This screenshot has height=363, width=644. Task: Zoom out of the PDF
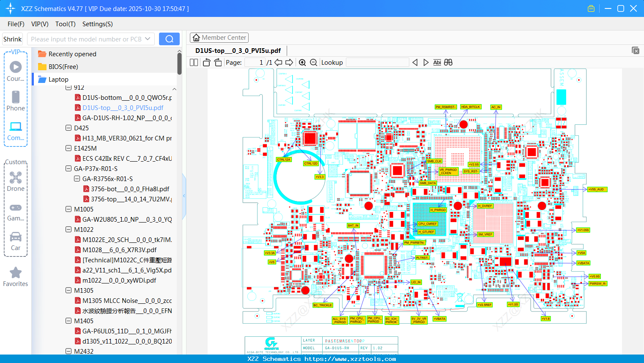pos(313,62)
